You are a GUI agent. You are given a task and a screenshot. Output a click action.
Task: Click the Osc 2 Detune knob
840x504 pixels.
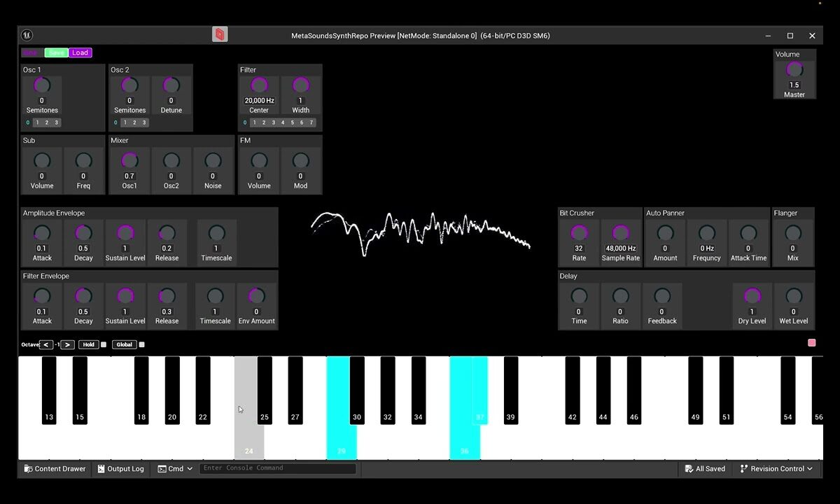click(x=171, y=85)
